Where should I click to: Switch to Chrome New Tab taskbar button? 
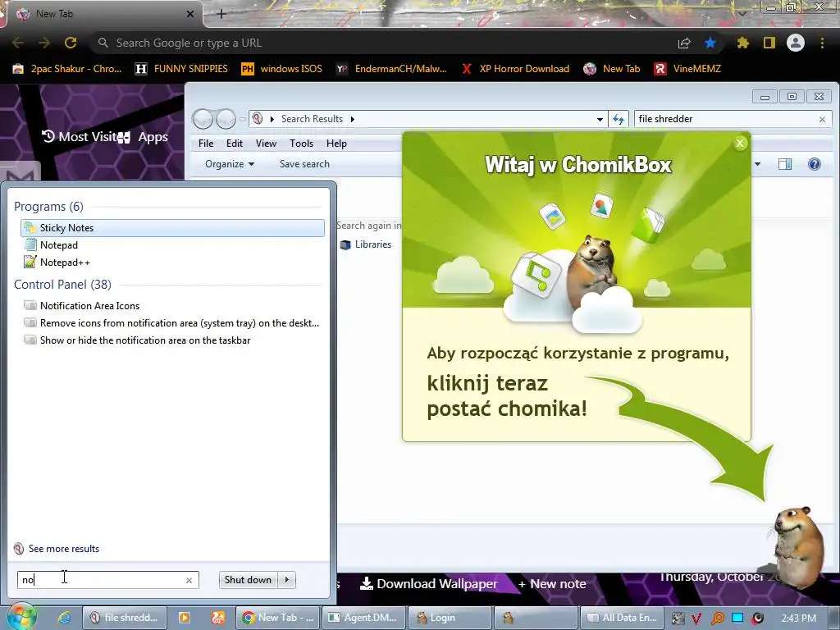coord(278,618)
